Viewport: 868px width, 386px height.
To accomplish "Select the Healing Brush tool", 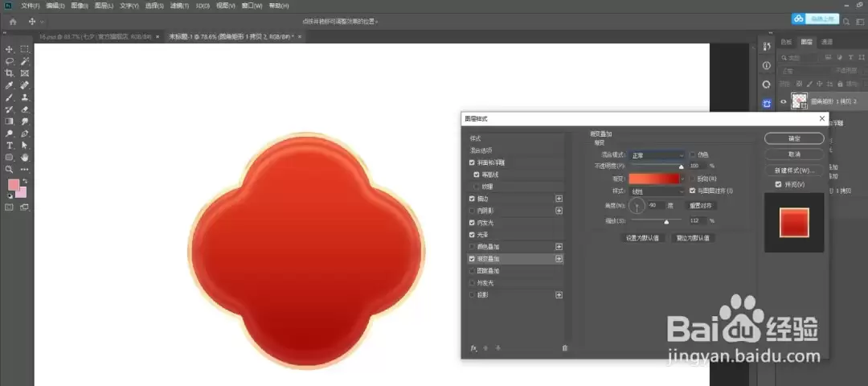I will pyautogui.click(x=25, y=85).
